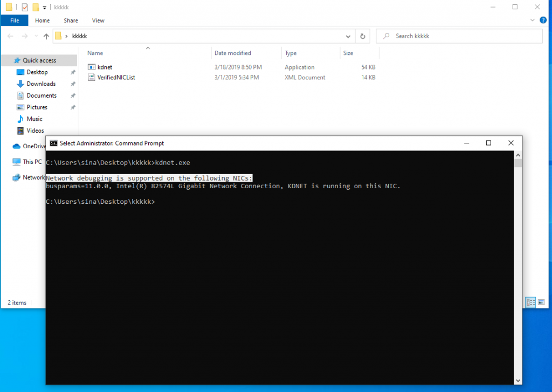The height and width of the screenshot is (392, 552).
Task: Click the VerifiedNICList document icon
Action: (92, 77)
